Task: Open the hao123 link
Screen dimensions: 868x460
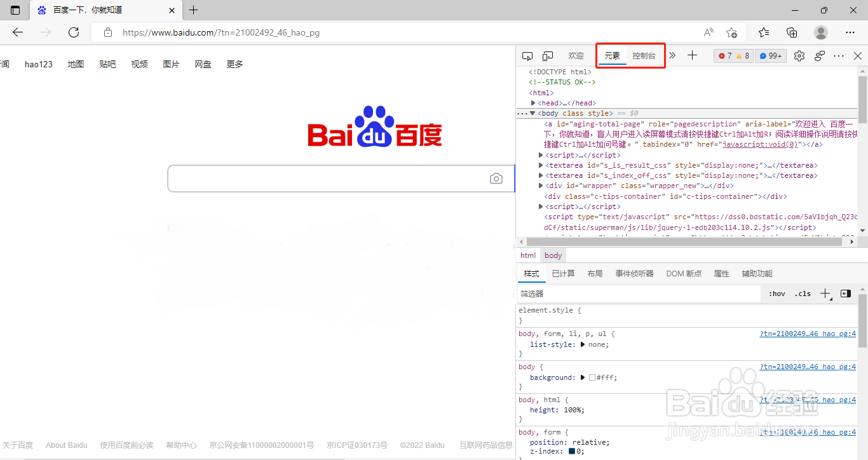Action: [x=39, y=64]
